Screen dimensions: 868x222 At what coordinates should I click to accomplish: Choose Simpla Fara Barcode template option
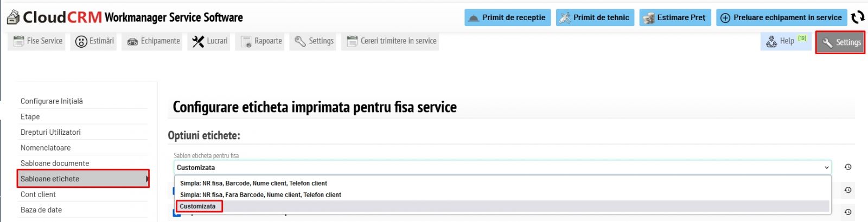point(503,194)
